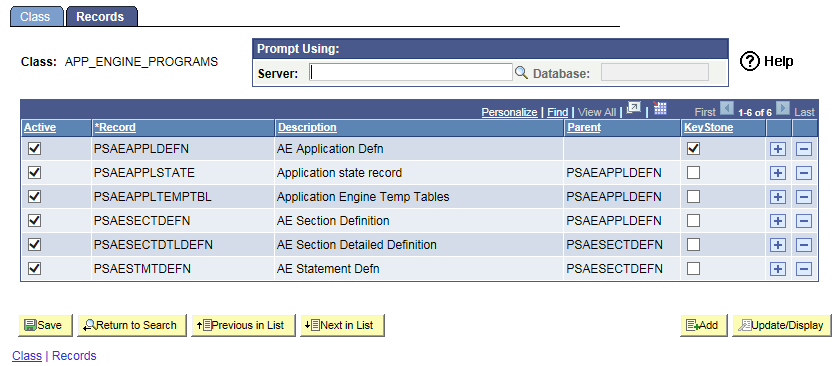Show previous rows arrow in grid header

click(x=727, y=109)
